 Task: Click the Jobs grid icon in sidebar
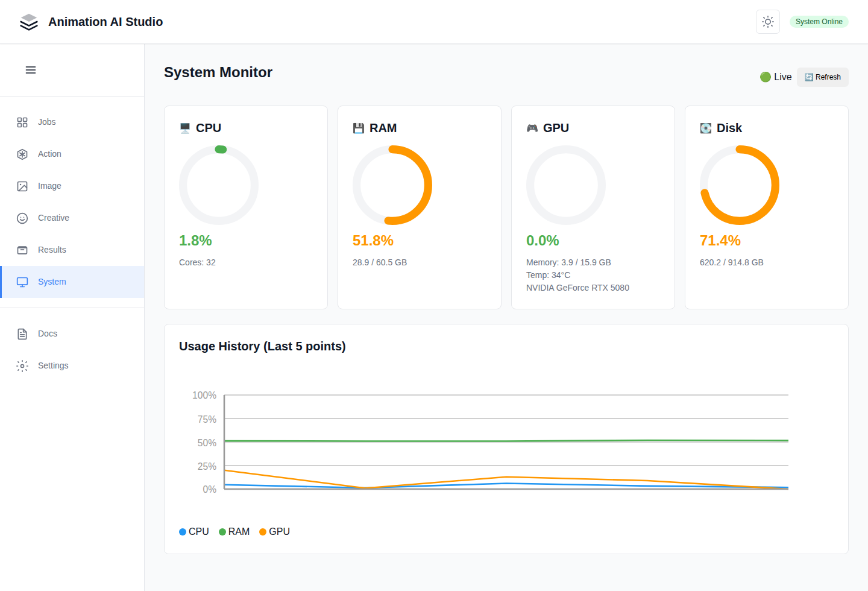[22, 122]
